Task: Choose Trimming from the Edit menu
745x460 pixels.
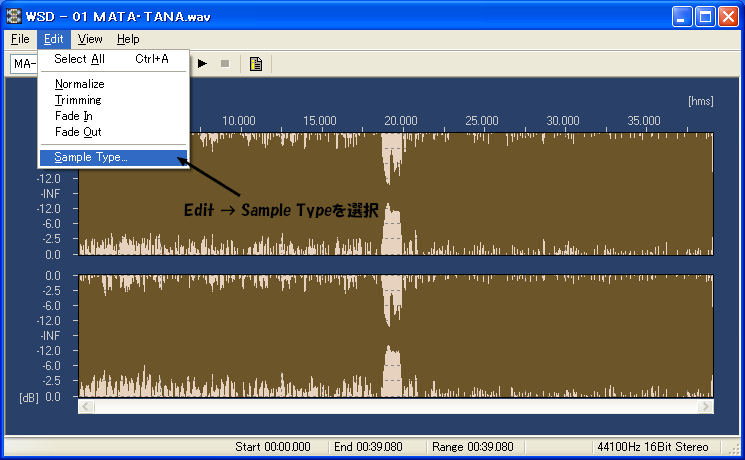Action: coord(114,100)
